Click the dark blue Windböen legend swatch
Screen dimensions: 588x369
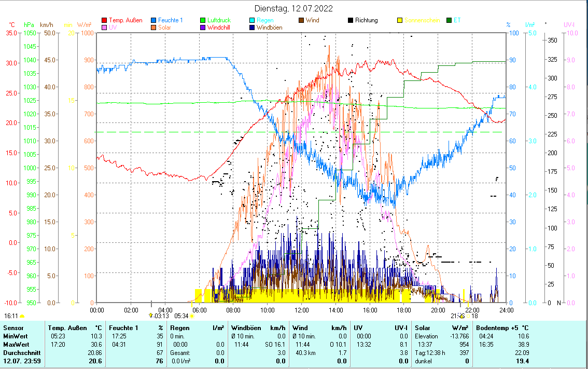(253, 28)
